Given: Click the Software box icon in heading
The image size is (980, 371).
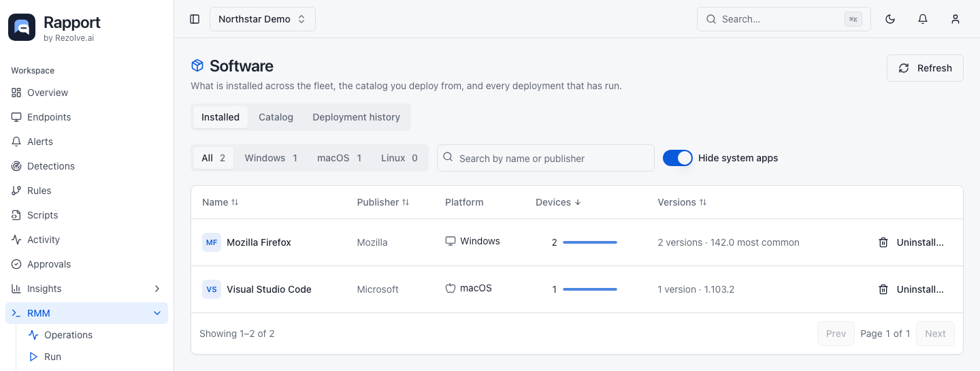Looking at the screenshot, I should [197, 65].
